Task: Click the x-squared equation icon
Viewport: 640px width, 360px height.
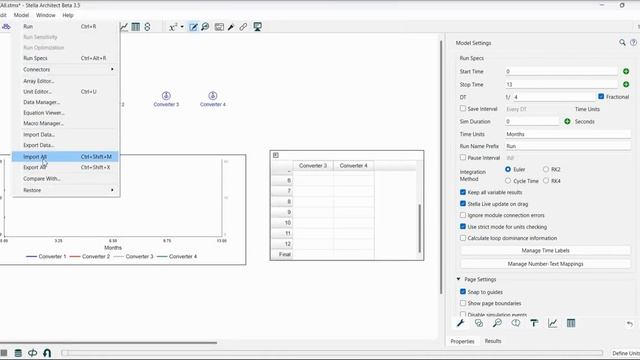Action: click(x=173, y=27)
